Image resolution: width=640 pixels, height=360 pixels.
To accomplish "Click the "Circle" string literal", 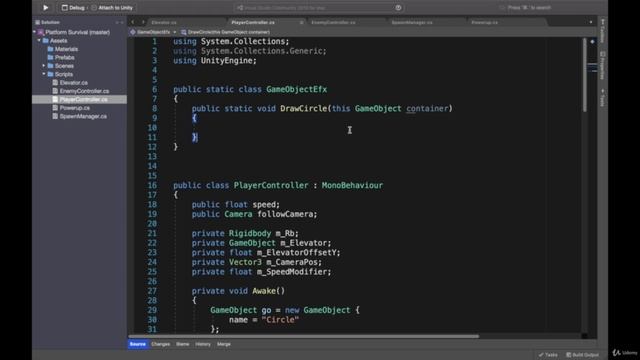I will tap(280, 320).
